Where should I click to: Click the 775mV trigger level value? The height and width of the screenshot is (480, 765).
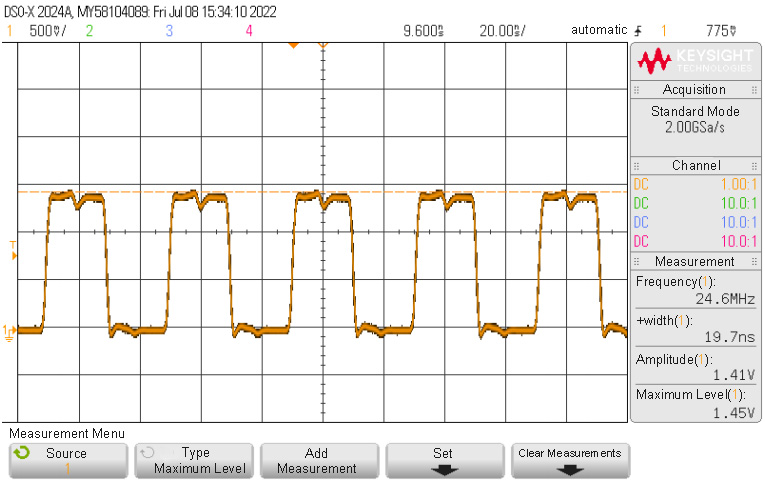[x=721, y=31]
